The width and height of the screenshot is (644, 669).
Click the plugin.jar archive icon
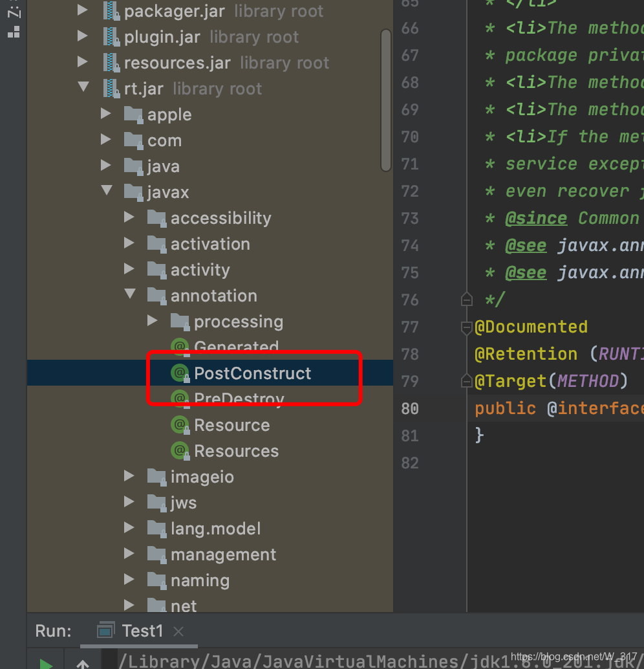111,37
